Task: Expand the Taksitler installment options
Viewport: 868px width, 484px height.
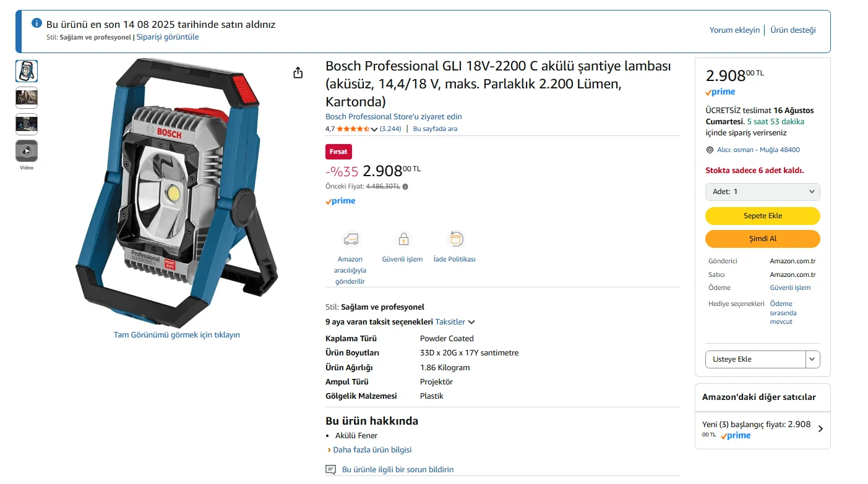Action: point(455,322)
